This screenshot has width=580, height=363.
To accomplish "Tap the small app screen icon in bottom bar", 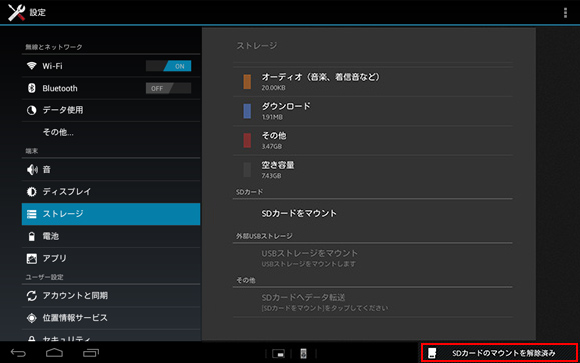I will coord(278,354).
